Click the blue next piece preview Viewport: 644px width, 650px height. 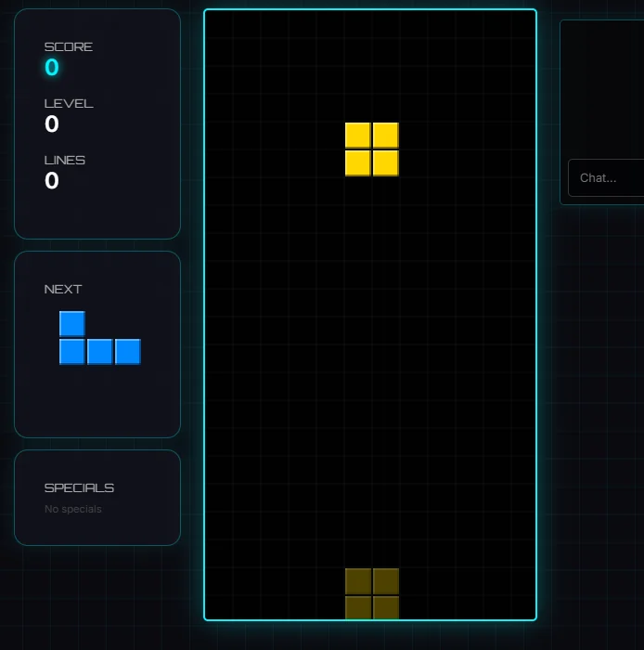click(x=100, y=338)
